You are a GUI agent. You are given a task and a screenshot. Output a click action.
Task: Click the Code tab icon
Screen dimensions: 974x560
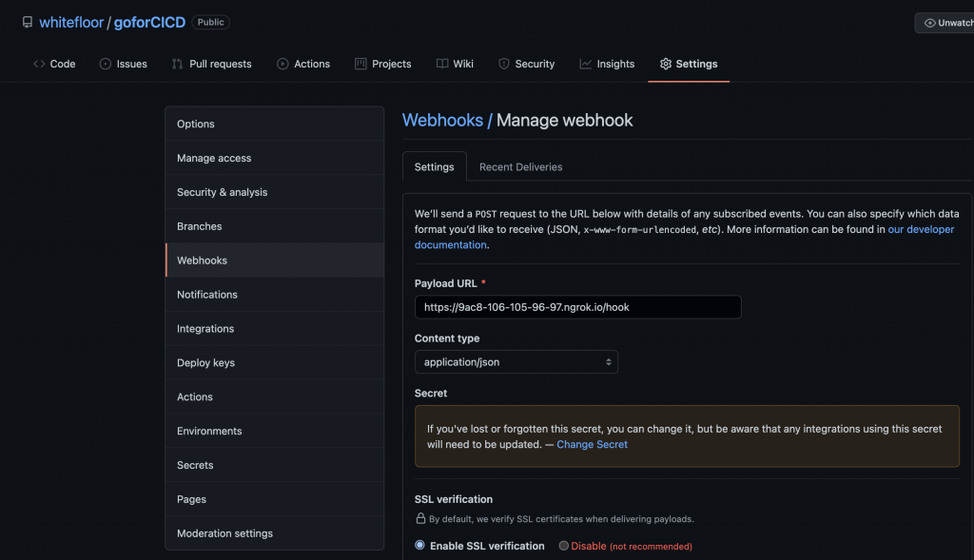click(39, 64)
